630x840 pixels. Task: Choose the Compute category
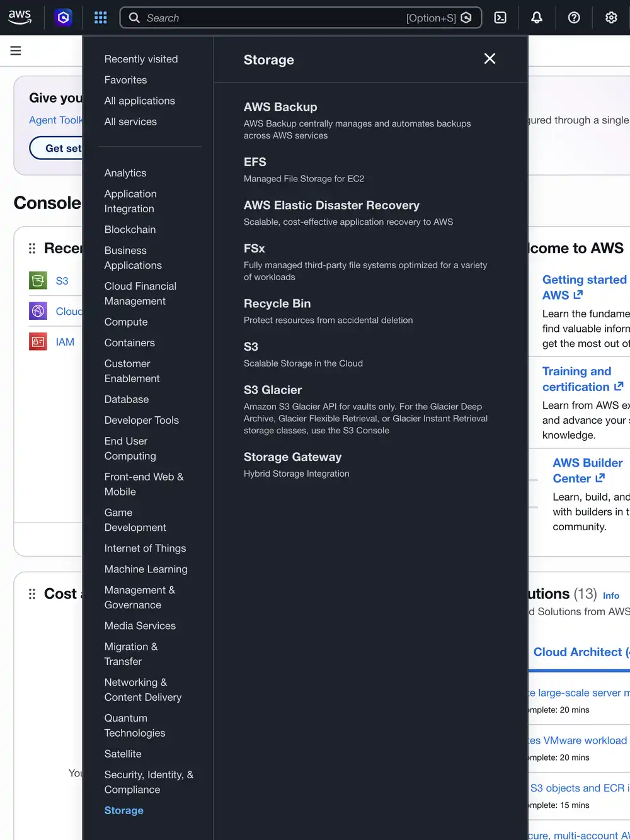point(126,322)
